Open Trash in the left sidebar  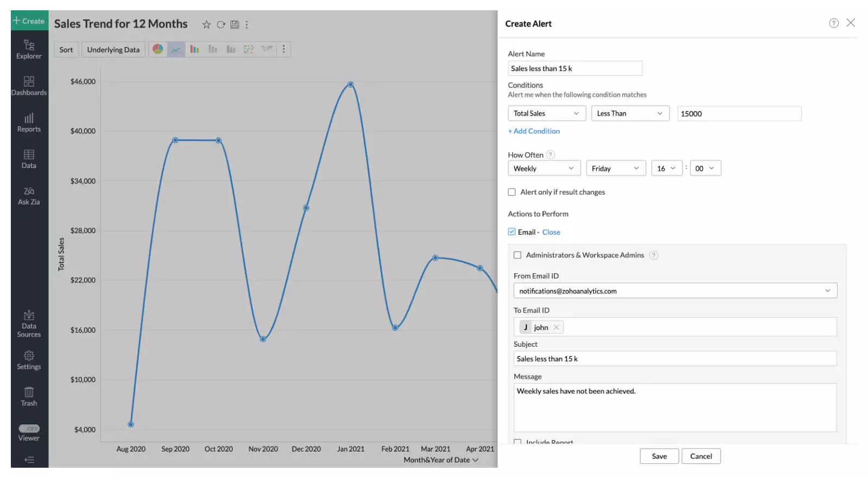point(29,396)
